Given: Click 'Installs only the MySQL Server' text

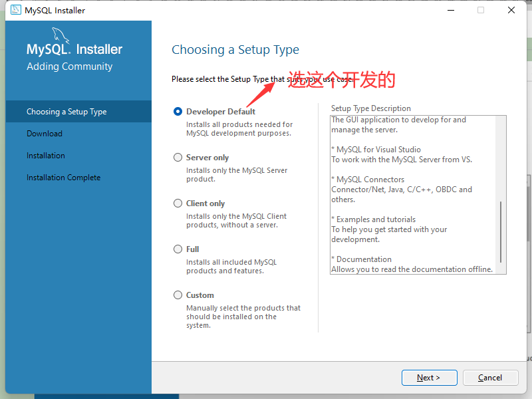Looking at the screenshot, I should coord(237,170).
